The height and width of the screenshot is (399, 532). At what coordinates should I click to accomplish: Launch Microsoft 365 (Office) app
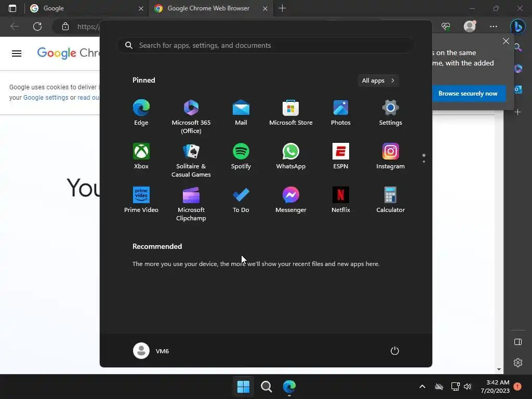[191, 117]
